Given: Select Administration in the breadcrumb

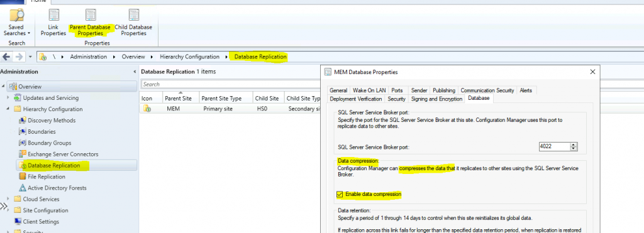Looking at the screenshot, I should (88, 57).
